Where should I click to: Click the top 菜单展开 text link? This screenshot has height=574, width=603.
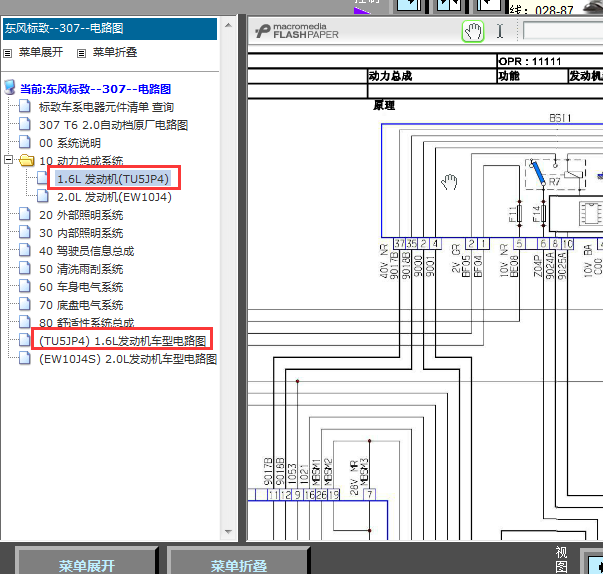tap(41, 52)
